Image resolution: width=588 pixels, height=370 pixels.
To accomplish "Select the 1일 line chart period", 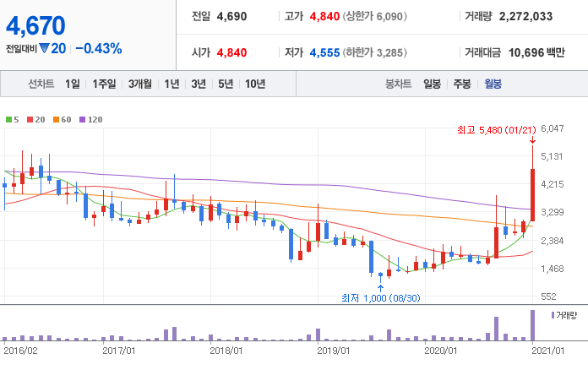I will (73, 84).
